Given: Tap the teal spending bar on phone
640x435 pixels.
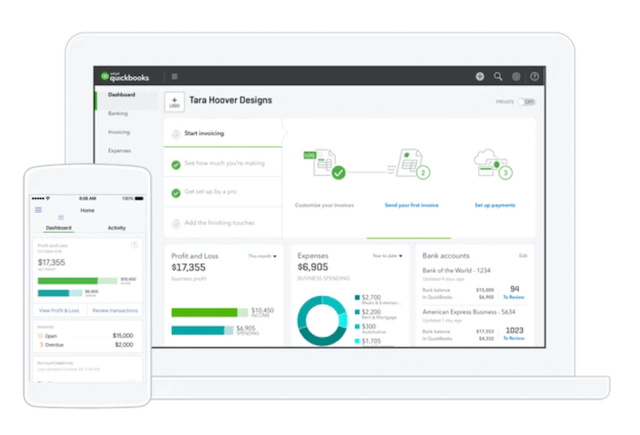Looking at the screenshot, I should (60, 293).
